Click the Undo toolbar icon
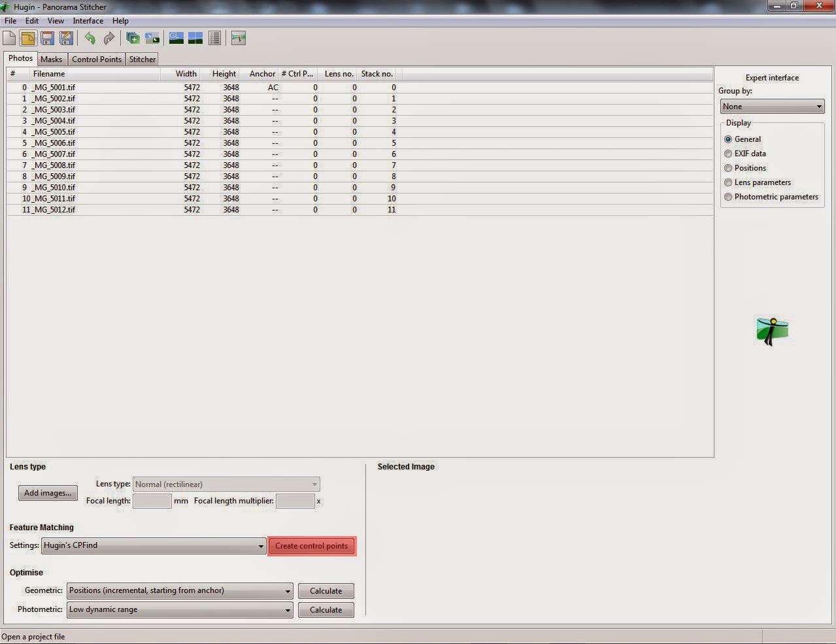The image size is (836, 644). [90, 38]
